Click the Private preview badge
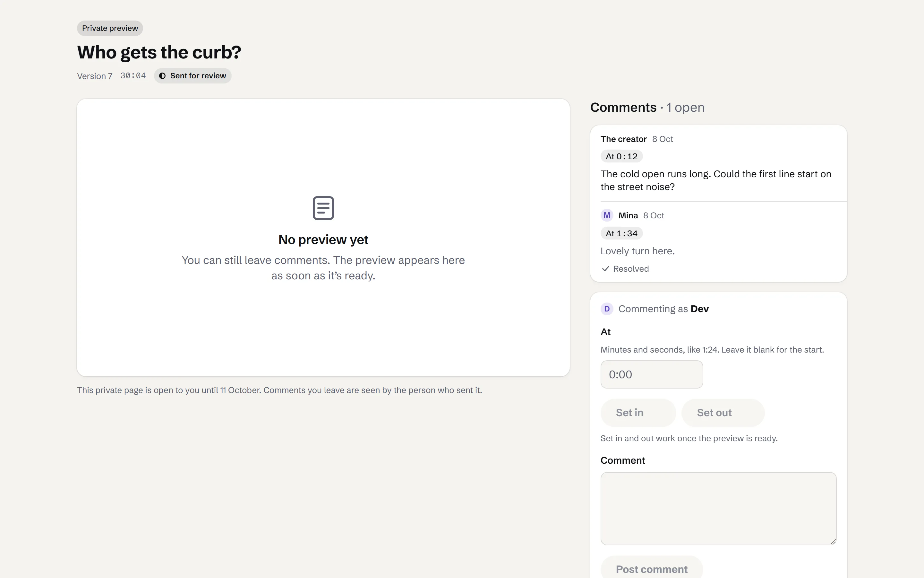The image size is (924, 578). 110,28
